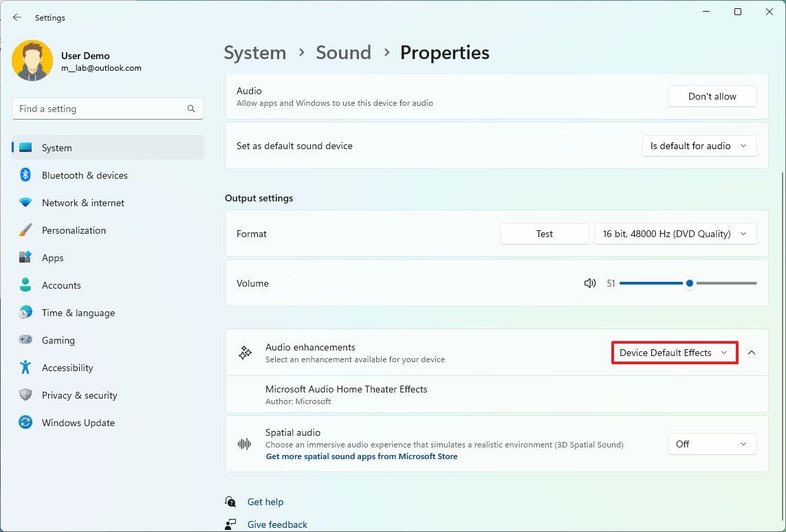Image resolution: width=786 pixels, height=532 pixels.
Task: Select the Gaming controller icon
Action: pyautogui.click(x=25, y=340)
